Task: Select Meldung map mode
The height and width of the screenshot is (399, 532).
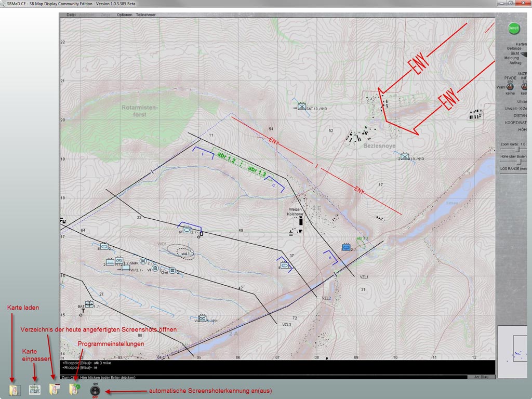Action: pos(512,58)
